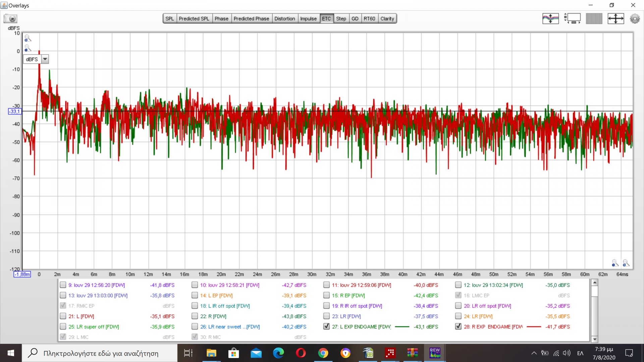This screenshot has width=644, height=362.
Task: Click the vertical zoom out magnifier
Action: click(x=28, y=49)
